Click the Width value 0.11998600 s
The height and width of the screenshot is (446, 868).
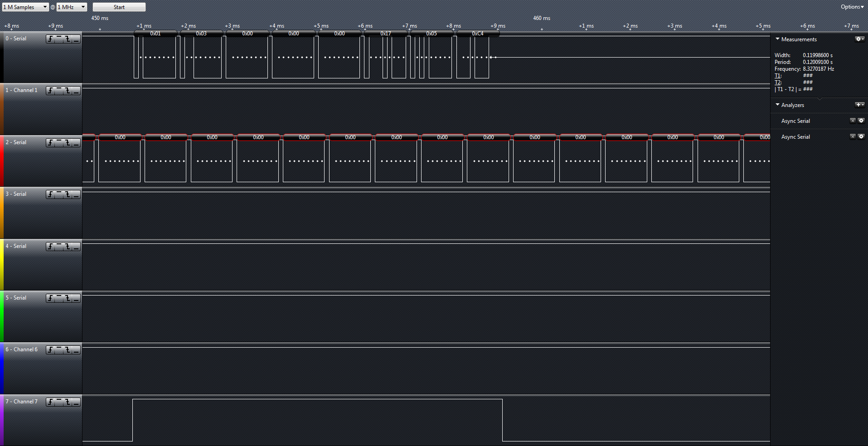tap(818, 55)
